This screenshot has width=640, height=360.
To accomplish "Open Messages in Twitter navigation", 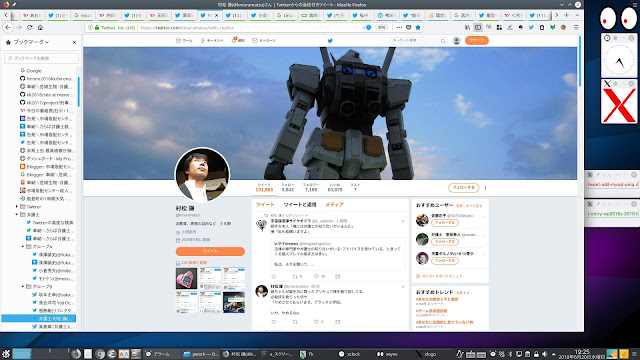I will [x=264, y=40].
